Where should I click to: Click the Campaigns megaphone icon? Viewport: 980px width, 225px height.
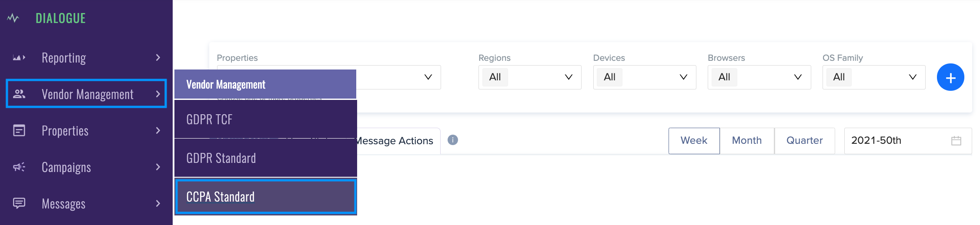pyautogui.click(x=19, y=167)
